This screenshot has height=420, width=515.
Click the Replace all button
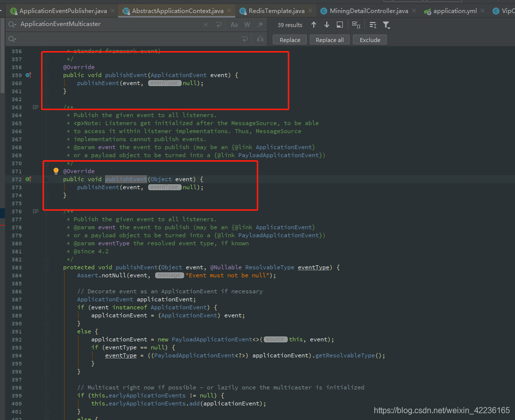(329, 40)
